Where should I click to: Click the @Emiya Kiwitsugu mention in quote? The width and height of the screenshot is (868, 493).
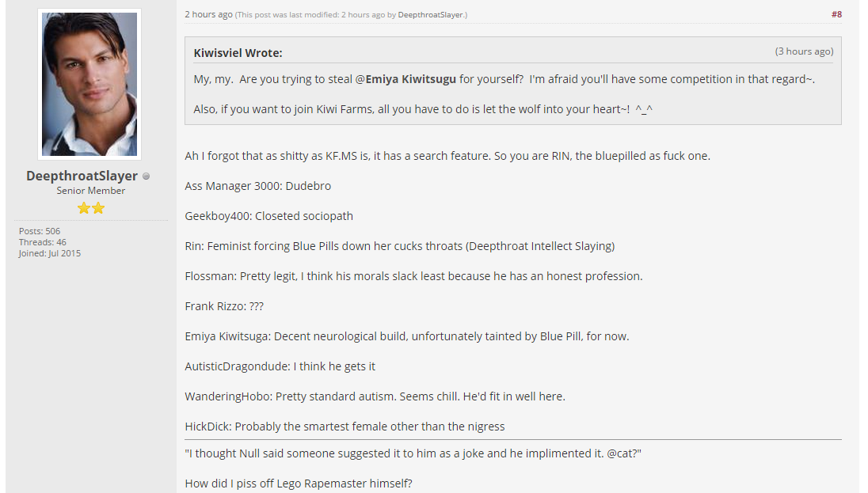click(405, 79)
